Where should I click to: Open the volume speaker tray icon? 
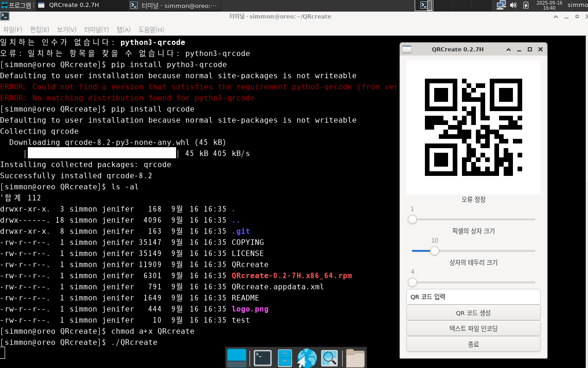click(513, 5)
